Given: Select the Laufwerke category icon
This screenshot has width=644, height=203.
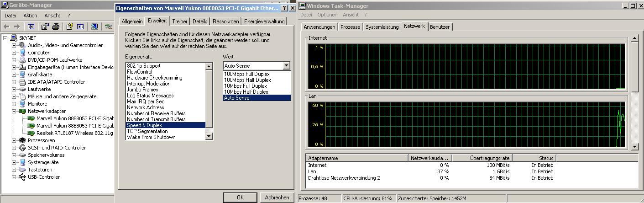Looking at the screenshot, I should (x=22, y=89).
